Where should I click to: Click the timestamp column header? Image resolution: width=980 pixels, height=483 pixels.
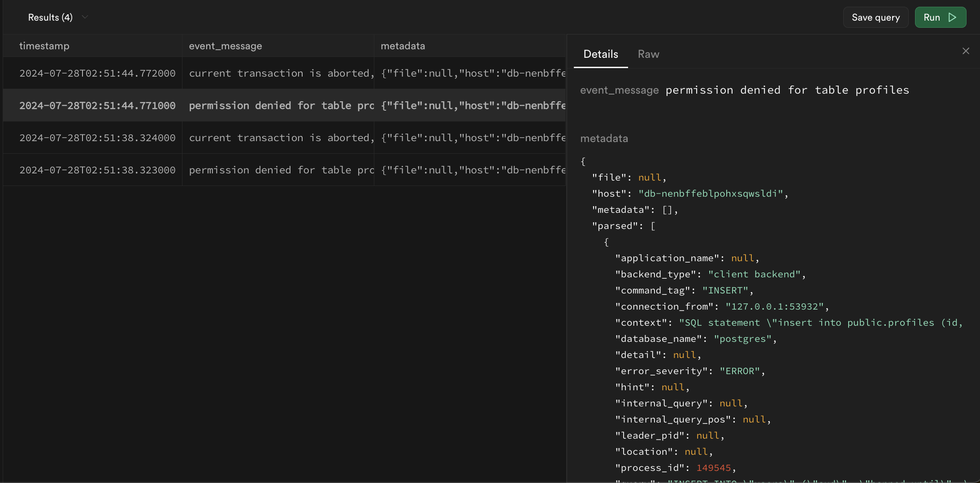(44, 45)
